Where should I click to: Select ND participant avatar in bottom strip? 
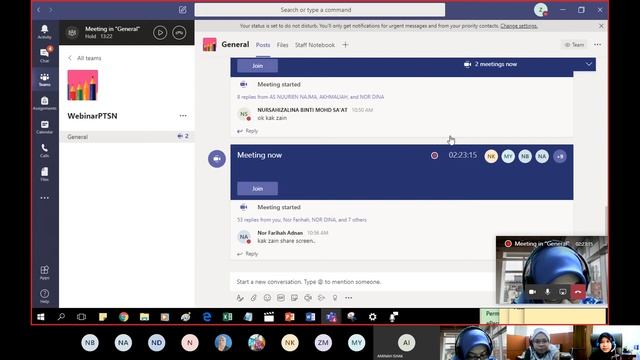click(x=156, y=343)
